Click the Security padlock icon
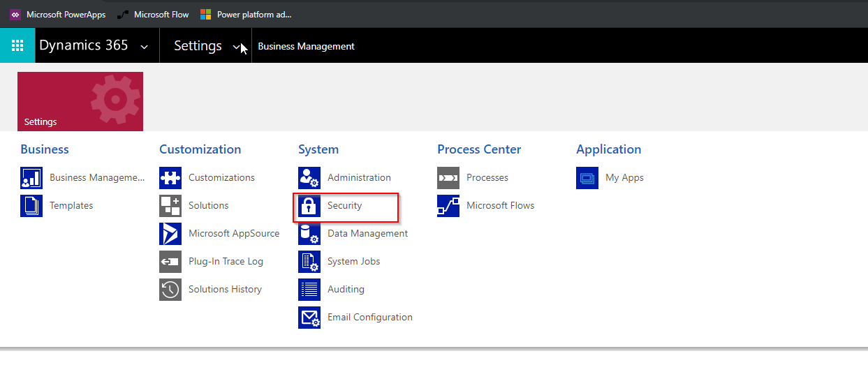This screenshot has height=379, width=868. (309, 206)
